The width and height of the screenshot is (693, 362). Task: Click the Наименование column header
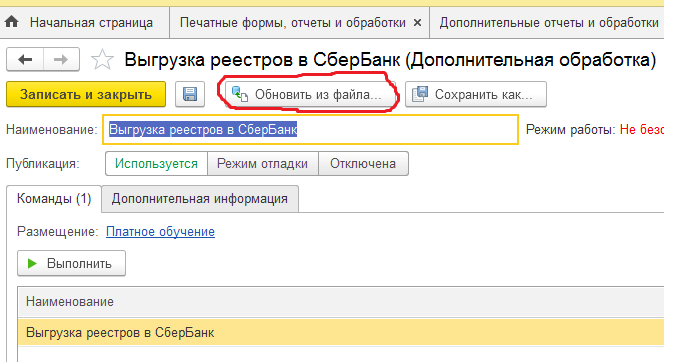pyautogui.click(x=341, y=301)
